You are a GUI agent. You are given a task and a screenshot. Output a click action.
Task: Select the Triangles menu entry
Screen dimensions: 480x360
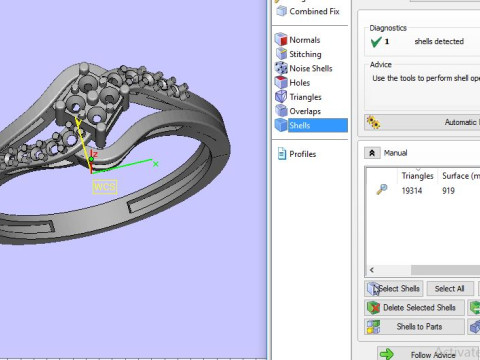point(305,97)
